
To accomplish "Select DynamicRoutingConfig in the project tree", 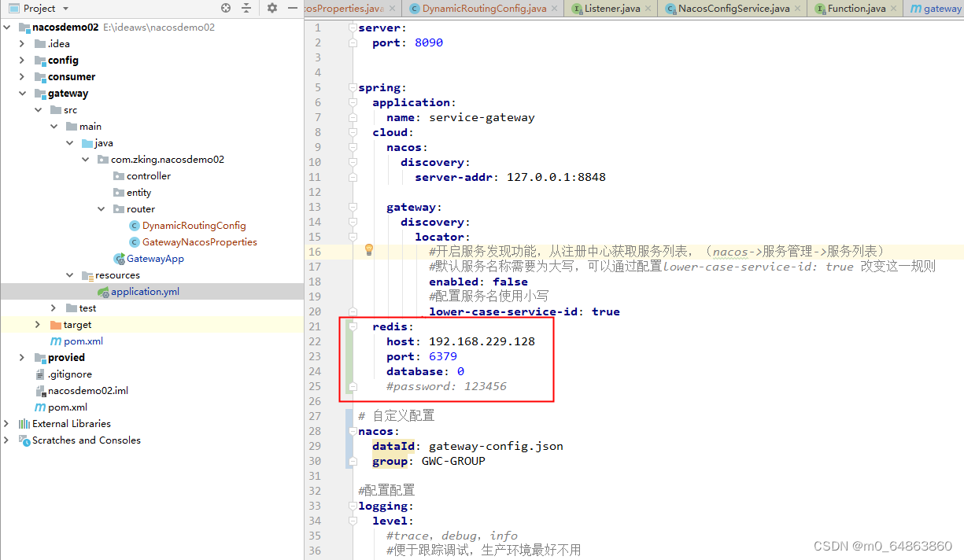I will [194, 226].
